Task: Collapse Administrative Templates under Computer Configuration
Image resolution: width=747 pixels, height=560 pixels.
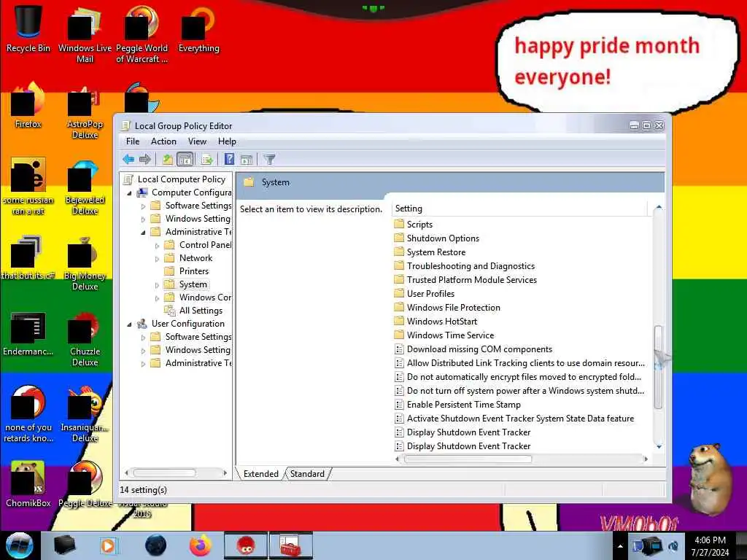Action: (x=143, y=233)
